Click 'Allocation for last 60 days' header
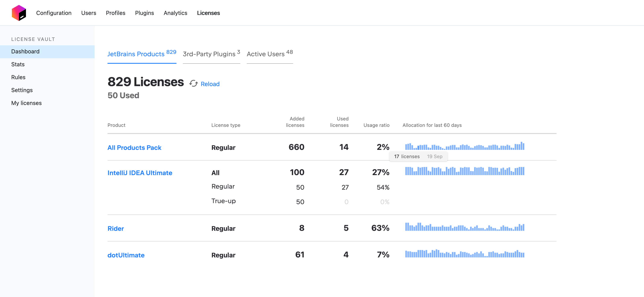644x297 pixels. tap(432, 125)
